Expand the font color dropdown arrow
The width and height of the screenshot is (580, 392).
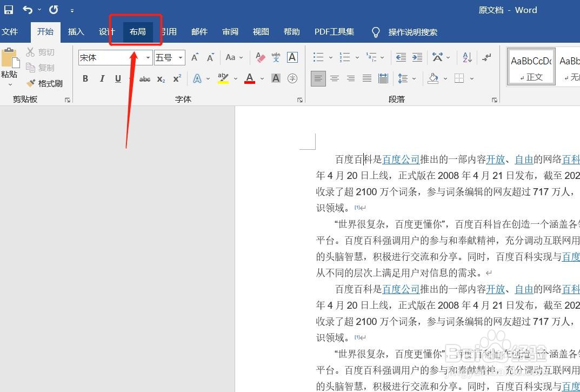[262, 79]
